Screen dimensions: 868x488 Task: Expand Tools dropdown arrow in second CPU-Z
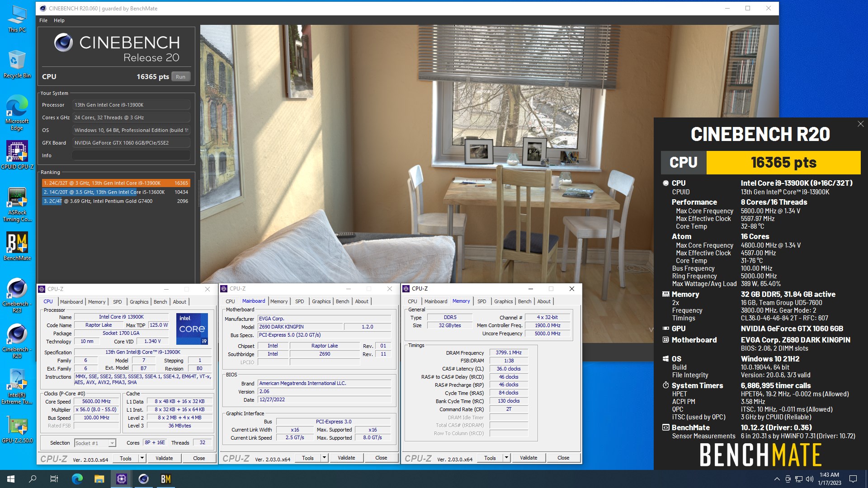324,458
